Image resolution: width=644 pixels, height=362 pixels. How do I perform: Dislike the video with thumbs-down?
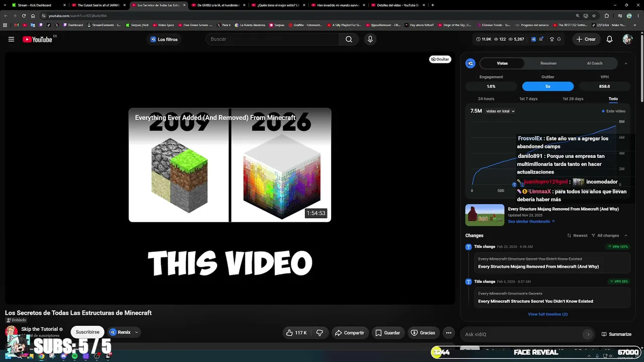click(319, 333)
